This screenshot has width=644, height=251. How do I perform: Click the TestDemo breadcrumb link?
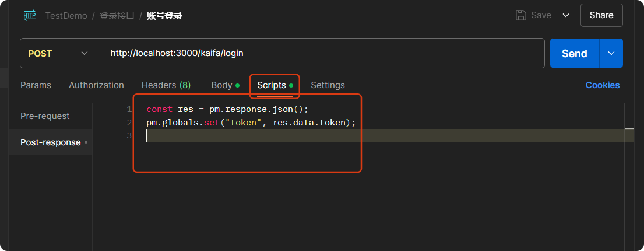tap(66, 16)
